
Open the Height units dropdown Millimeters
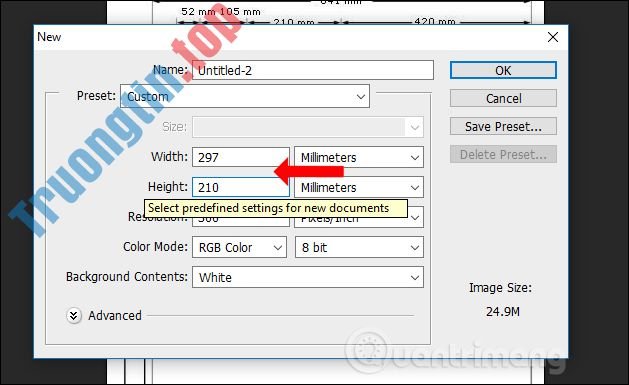click(359, 187)
